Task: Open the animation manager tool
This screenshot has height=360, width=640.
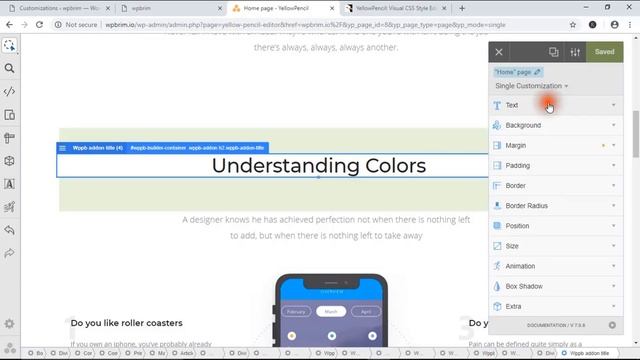Action: point(9,207)
